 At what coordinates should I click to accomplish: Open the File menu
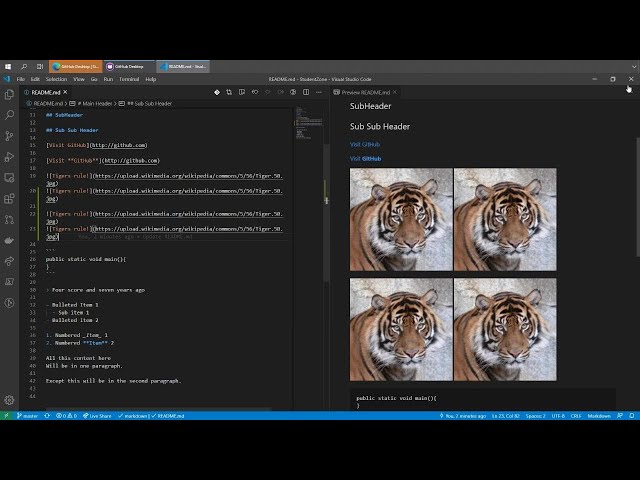pyautogui.click(x=20, y=79)
